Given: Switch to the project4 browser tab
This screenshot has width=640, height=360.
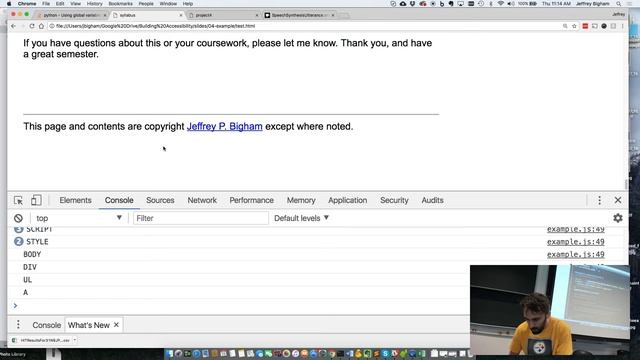Looking at the screenshot, I should (223, 15).
